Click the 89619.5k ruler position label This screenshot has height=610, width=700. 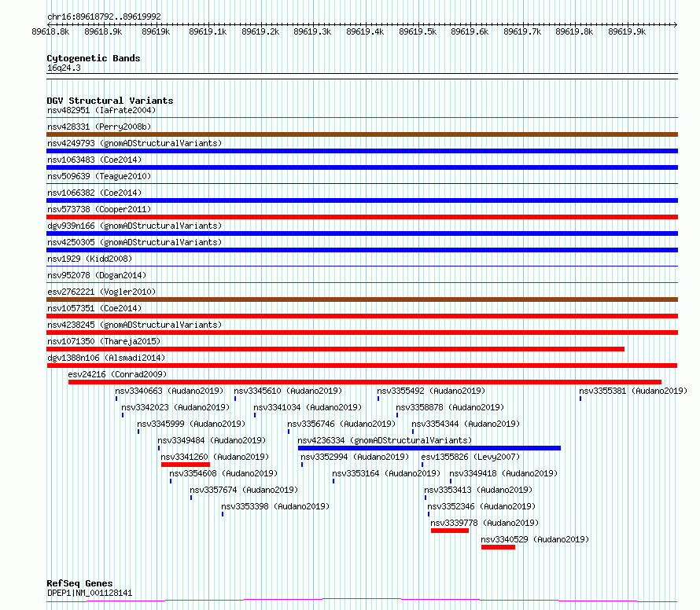418,31
